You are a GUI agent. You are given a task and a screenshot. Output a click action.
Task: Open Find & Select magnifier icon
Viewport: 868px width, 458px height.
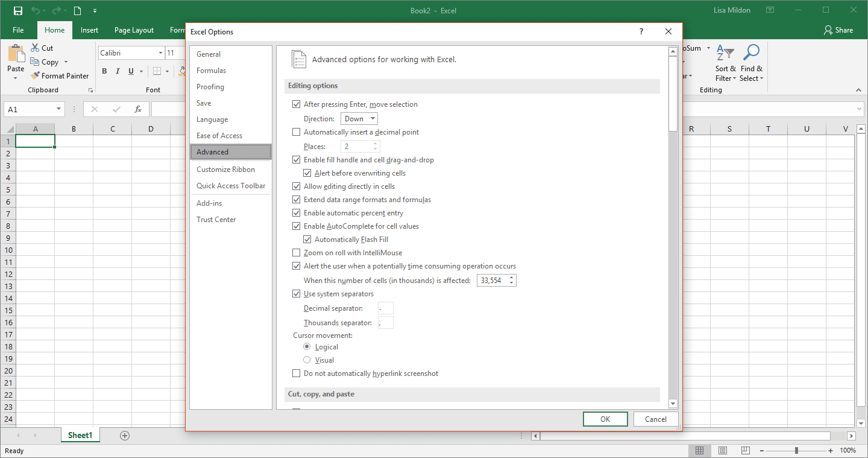click(x=751, y=53)
